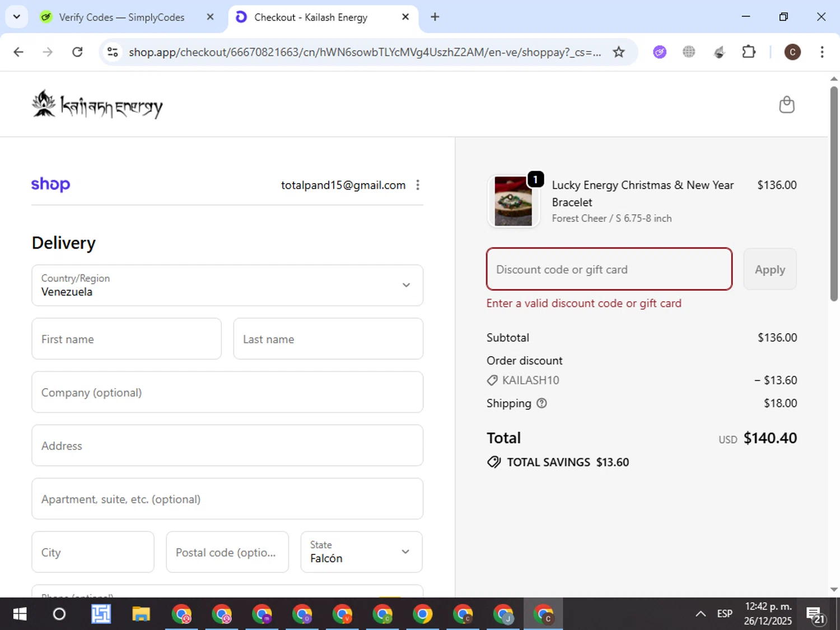
Task: Click the KAILASH10 discount tag
Action: coord(523,380)
